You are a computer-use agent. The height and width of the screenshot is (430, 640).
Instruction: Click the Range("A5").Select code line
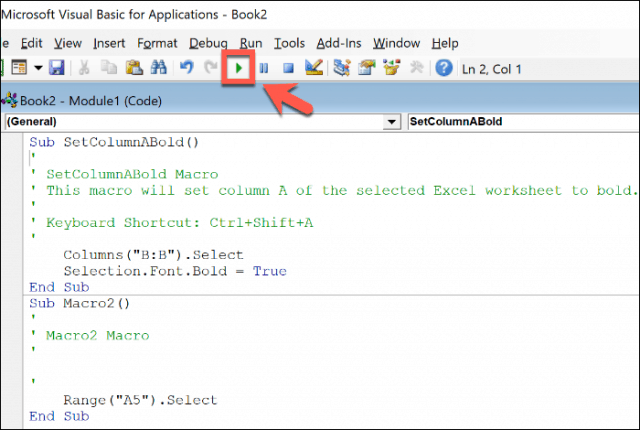point(140,400)
